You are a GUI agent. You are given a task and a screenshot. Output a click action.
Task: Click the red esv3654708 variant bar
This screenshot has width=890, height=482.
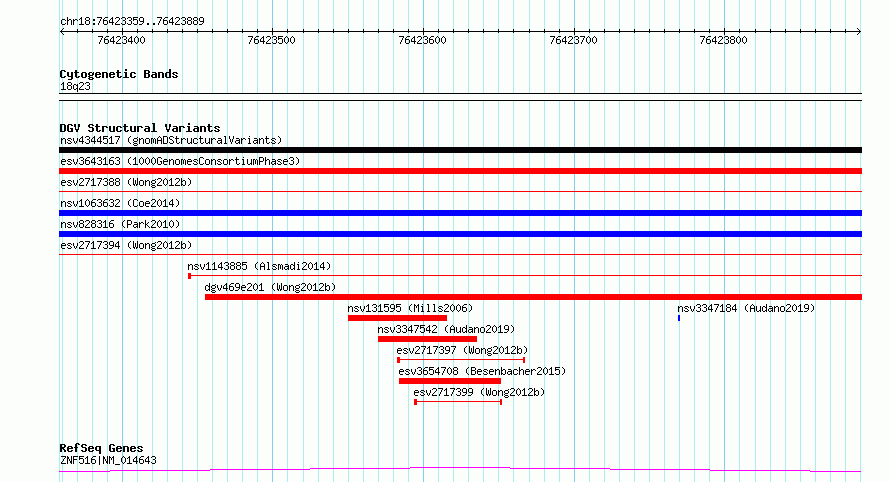(x=450, y=381)
